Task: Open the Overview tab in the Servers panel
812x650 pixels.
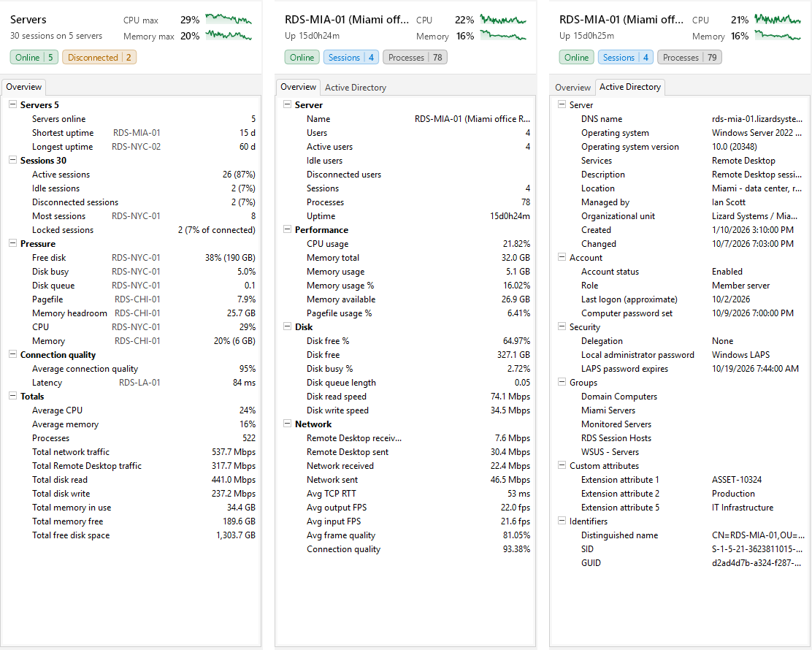Action: click(24, 87)
